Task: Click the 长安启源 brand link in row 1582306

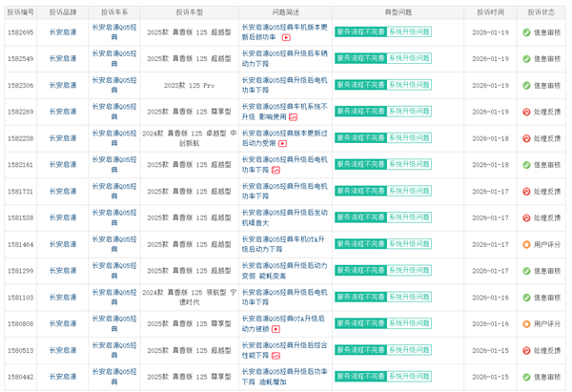Action: (63, 85)
